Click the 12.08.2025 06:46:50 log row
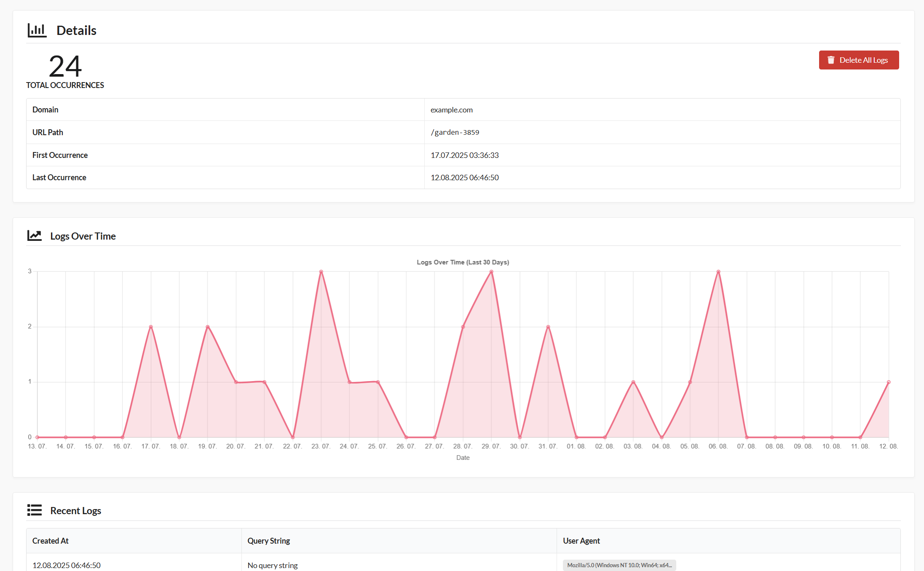The height and width of the screenshot is (571, 924). point(67,565)
